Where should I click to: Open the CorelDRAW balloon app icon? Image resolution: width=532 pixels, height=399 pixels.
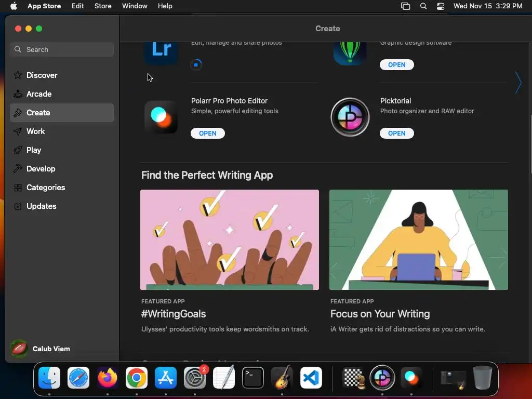[x=350, y=54]
